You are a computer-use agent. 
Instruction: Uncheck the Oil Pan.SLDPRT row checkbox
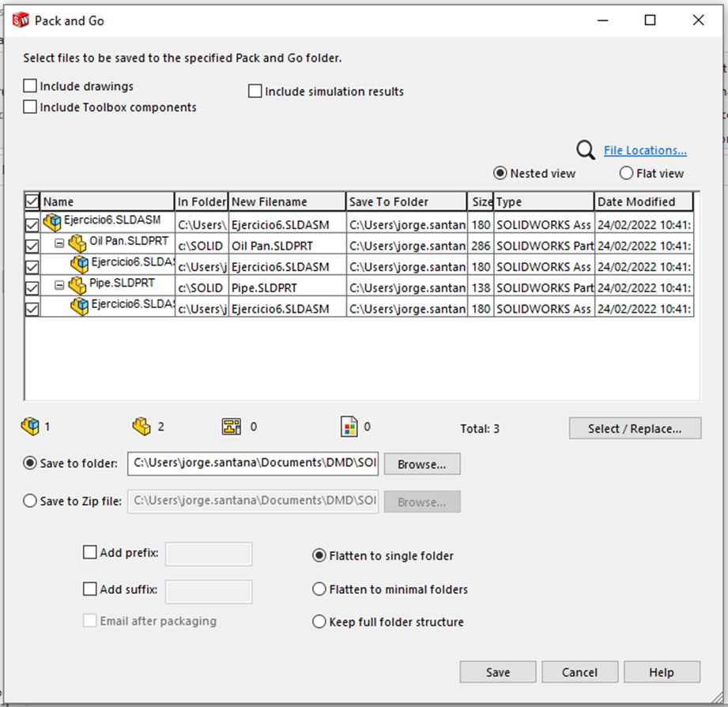point(32,246)
